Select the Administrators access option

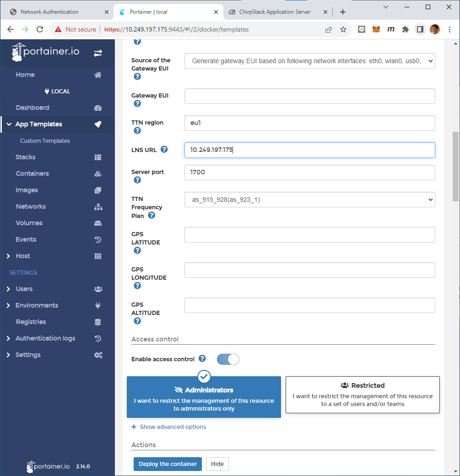pos(204,397)
